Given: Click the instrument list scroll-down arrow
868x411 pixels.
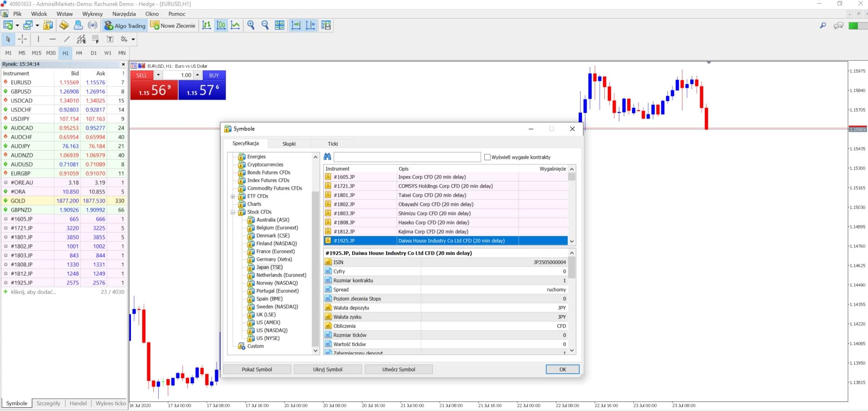Looking at the screenshot, I should [572, 241].
